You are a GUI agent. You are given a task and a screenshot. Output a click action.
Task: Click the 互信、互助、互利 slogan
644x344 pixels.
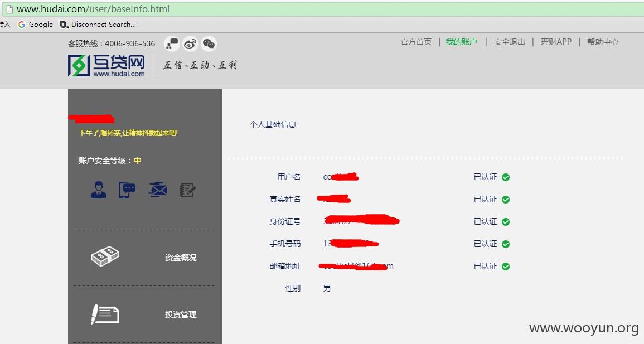point(200,65)
